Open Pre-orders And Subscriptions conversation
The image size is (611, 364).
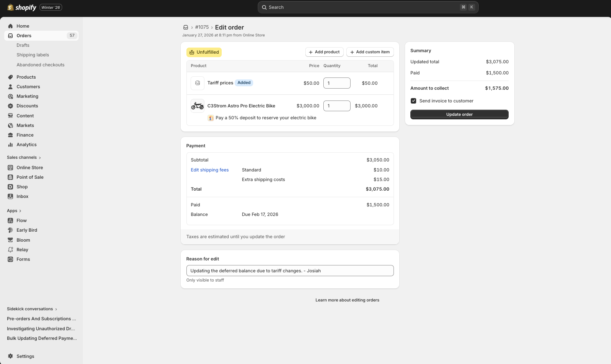click(41, 319)
